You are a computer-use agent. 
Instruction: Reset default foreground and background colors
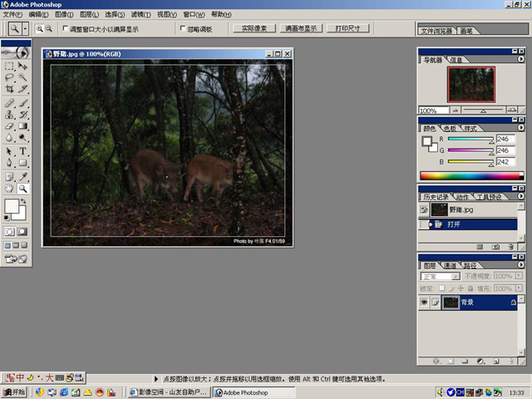[7, 218]
